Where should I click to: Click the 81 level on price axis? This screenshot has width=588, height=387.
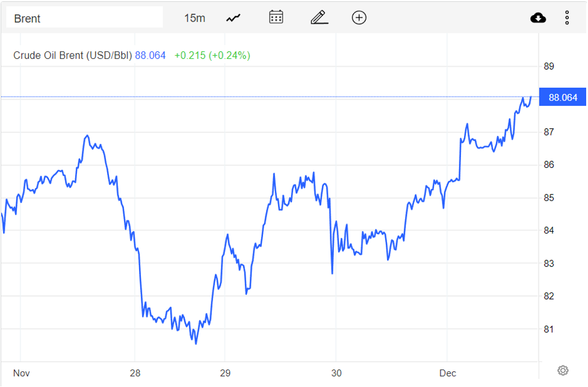tap(548, 329)
